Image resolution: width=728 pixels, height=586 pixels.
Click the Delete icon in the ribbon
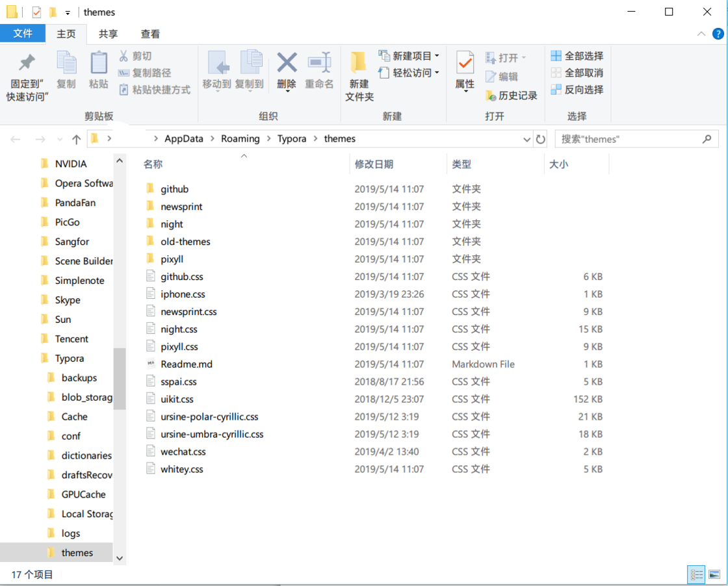click(287, 64)
